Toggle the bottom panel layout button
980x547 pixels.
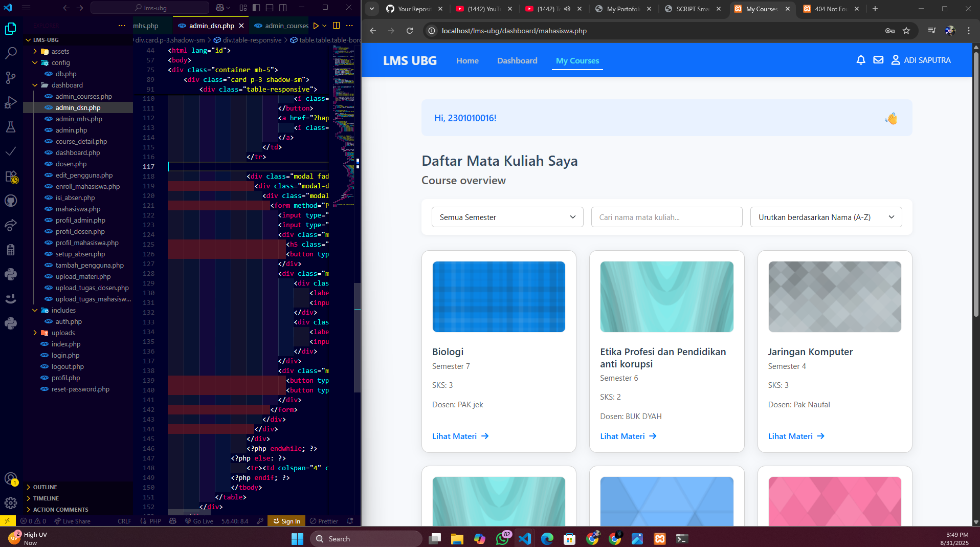click(270, 8)
